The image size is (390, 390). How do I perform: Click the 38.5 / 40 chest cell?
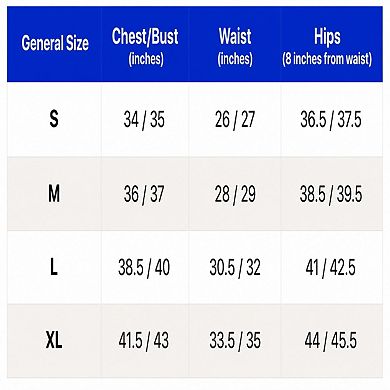click(x=144, y=267)
